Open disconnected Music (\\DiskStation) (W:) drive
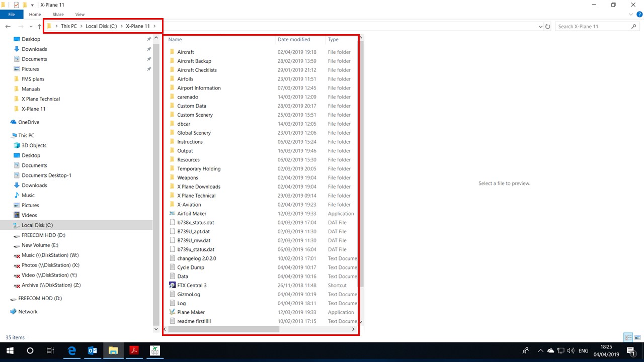Image resolution: width=644 pixels, height=362 pixels. (46, 255)
